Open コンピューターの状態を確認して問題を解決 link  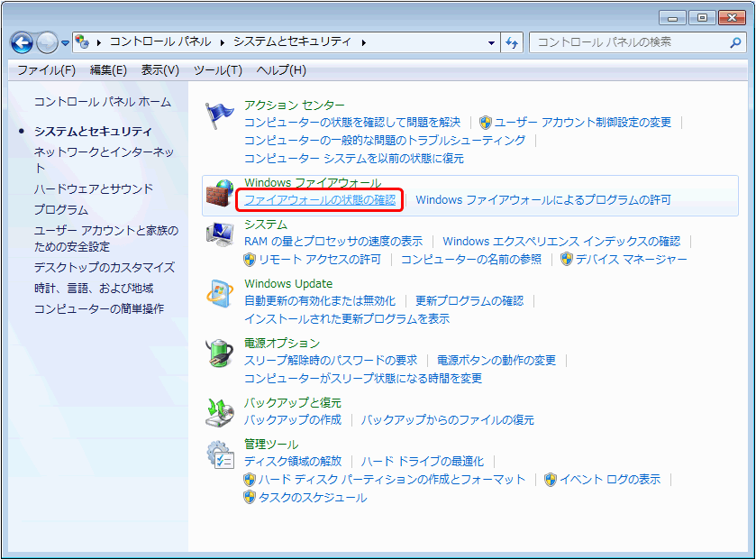[352, 123]
